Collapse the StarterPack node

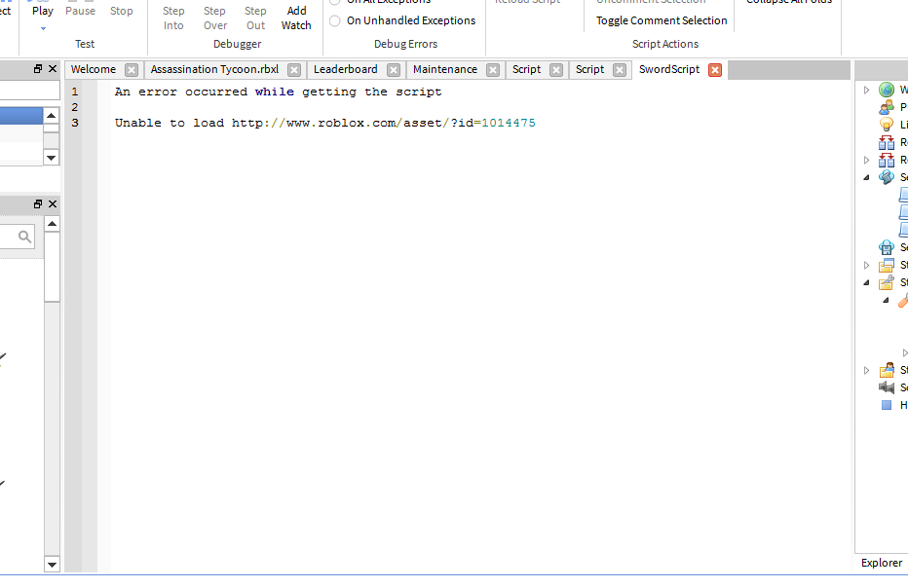866,283
